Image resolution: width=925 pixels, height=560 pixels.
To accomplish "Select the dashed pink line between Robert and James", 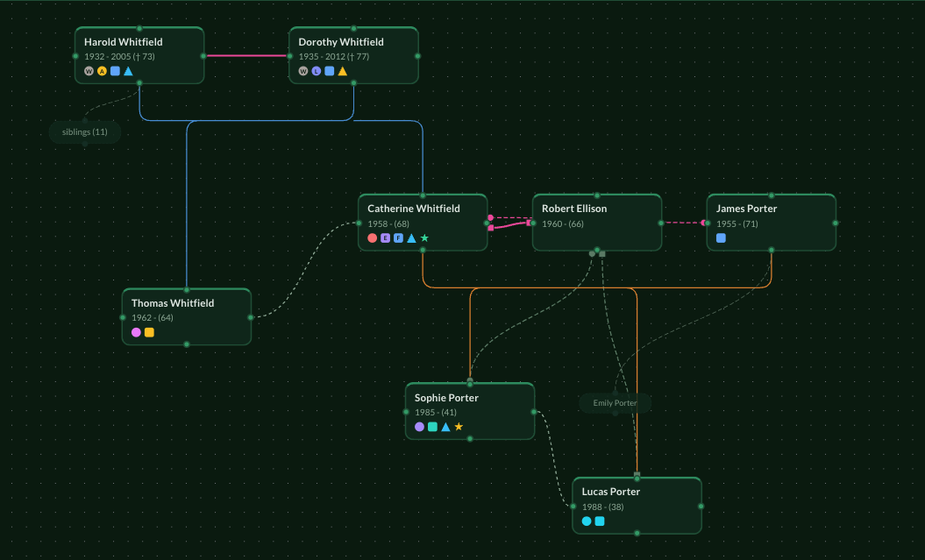I will tap(684, 223).
